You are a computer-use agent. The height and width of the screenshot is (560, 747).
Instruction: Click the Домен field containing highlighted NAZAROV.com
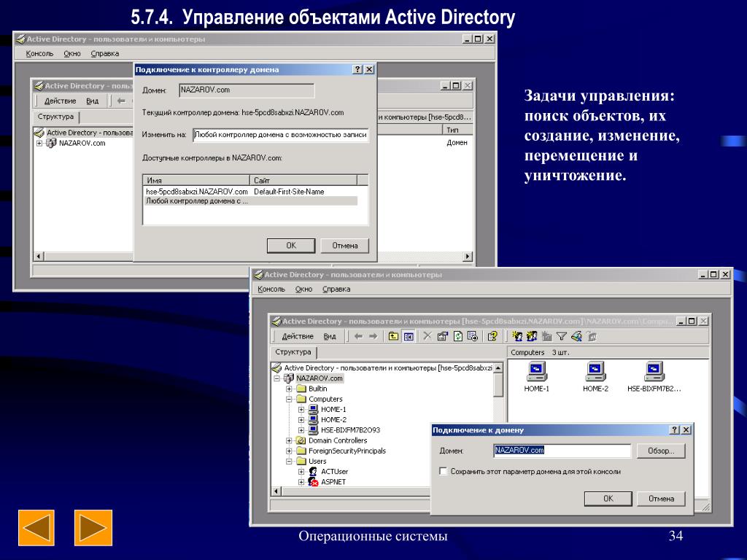[562, 451]
